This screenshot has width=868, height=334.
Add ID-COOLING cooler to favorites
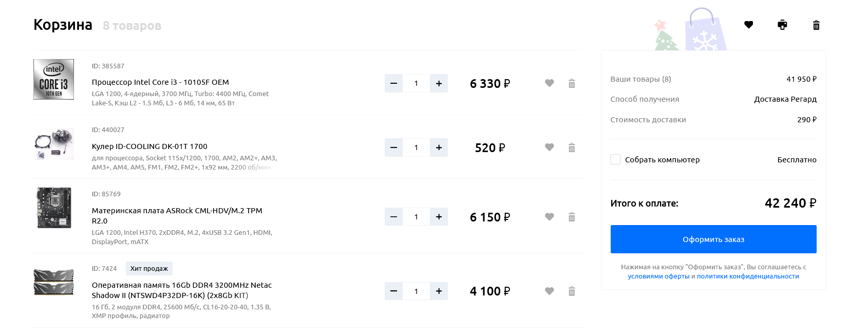[549, 147]
